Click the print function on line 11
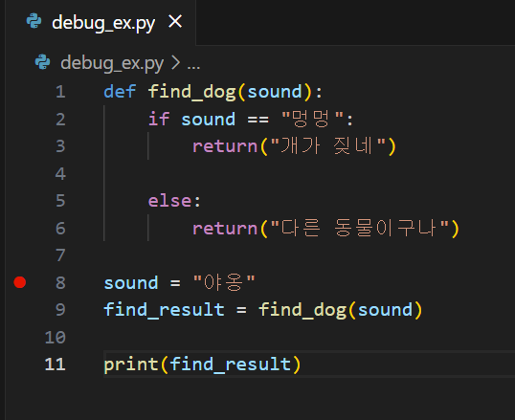 point(131,365)
